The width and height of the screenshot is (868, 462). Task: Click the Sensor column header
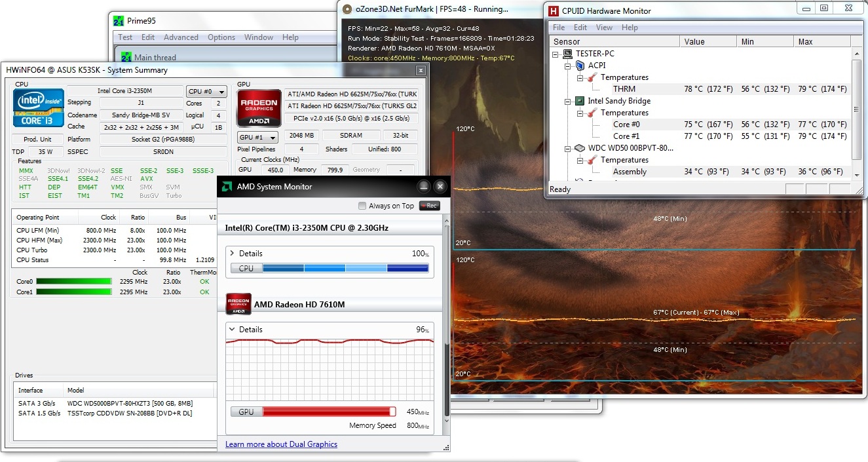613,41
